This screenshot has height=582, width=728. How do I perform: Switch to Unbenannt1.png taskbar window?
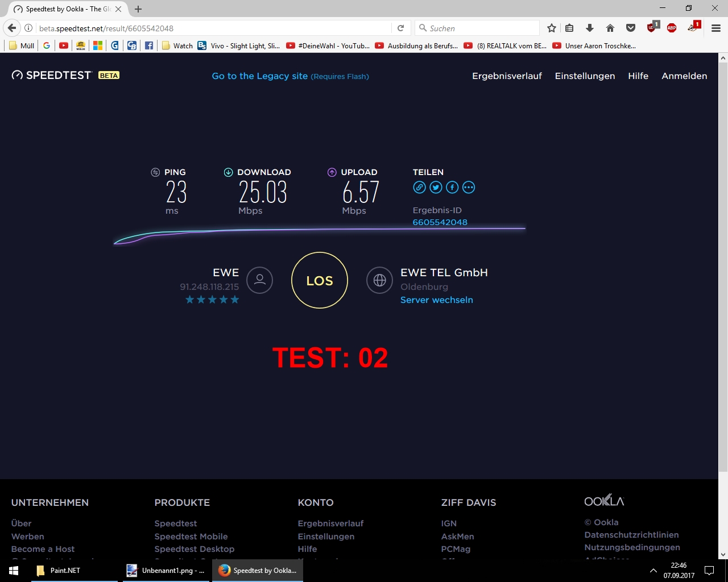(166, 571)
